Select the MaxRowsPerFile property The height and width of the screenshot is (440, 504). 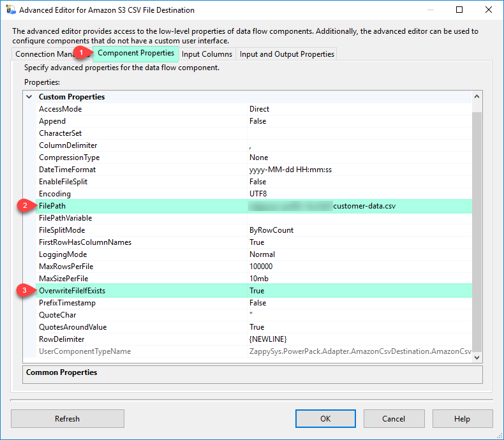(66, 267)
